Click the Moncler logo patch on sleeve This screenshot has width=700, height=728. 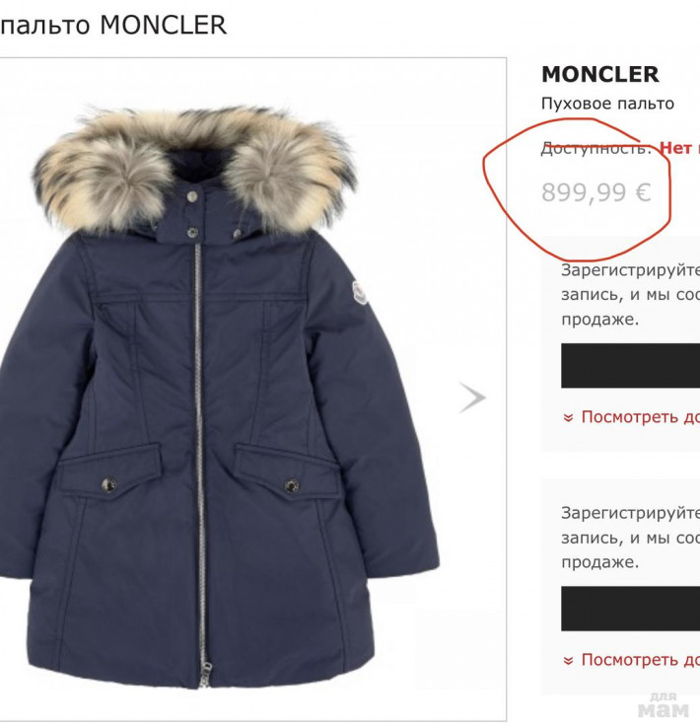point(360,293)
